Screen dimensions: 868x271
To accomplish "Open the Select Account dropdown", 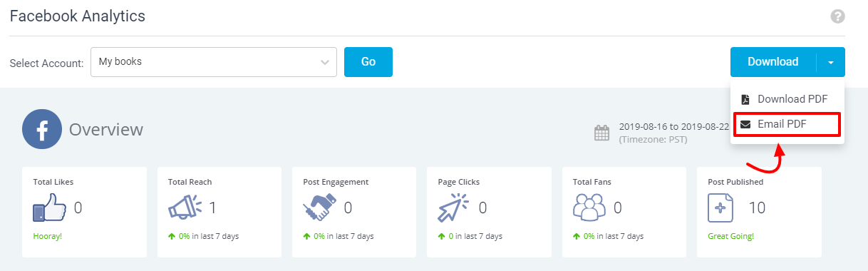I will coord(214,62).
